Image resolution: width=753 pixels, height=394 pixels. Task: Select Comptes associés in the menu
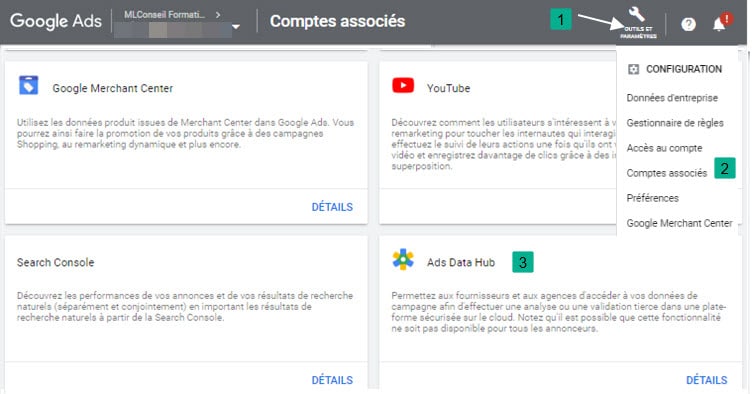tap(667, 173)
